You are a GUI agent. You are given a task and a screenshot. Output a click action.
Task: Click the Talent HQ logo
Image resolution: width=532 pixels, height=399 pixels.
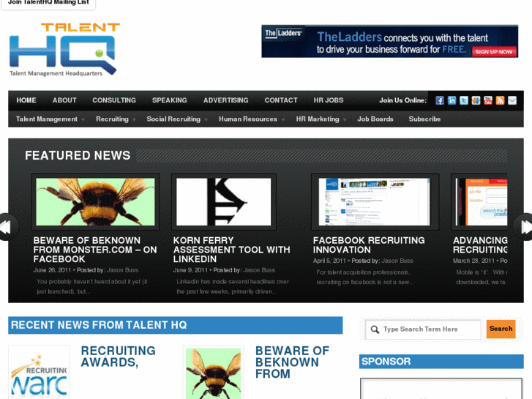point(64,50)
